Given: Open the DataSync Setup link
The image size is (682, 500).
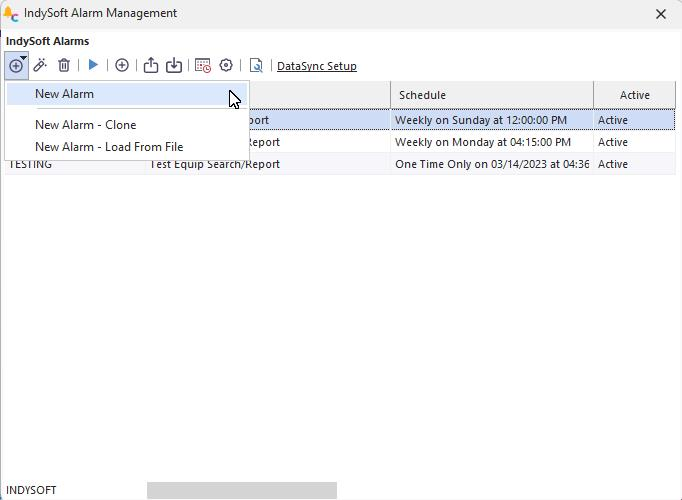Looking at the screenshot, I should pos(316,66).
